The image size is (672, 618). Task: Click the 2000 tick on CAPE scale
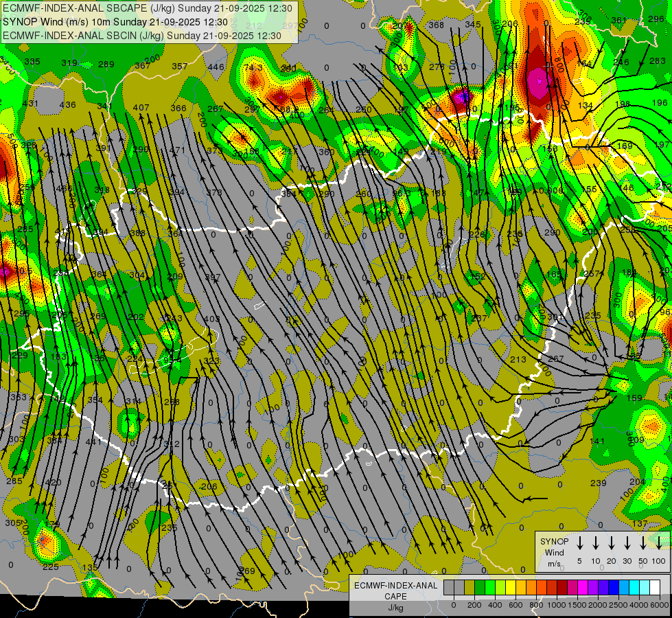tap(598, 605)
